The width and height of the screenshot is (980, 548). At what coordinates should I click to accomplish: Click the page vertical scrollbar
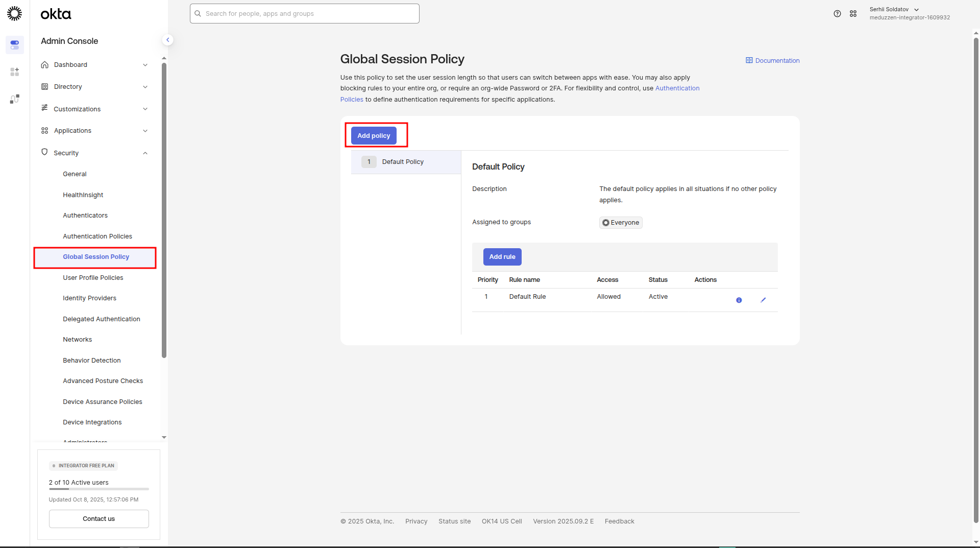pyautogui.click(x=976, y=281)
